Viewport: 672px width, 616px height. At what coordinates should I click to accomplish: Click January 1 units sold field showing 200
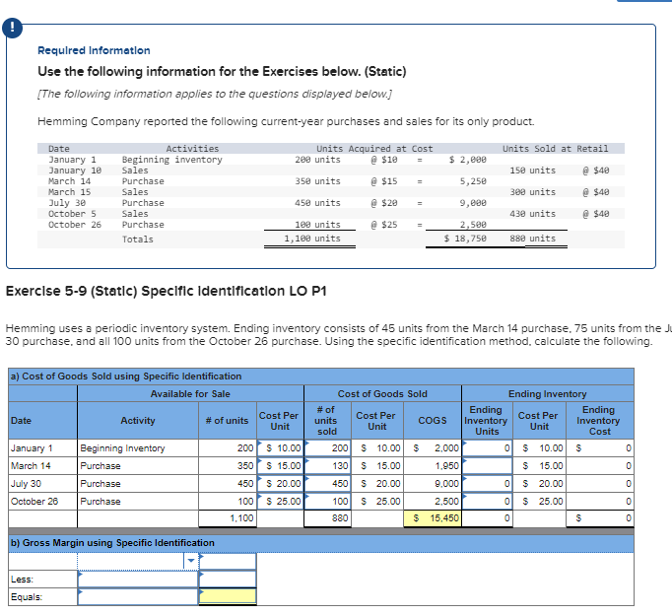click(328, 448)
